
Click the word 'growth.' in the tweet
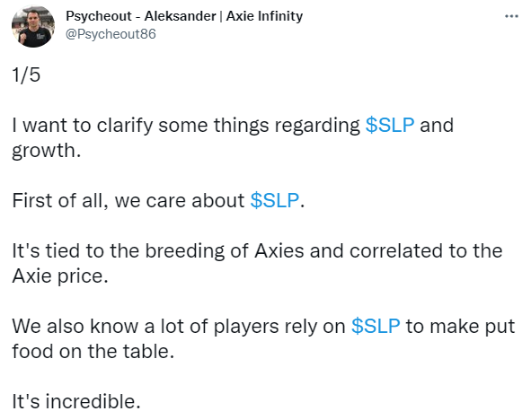coord(47,151)
